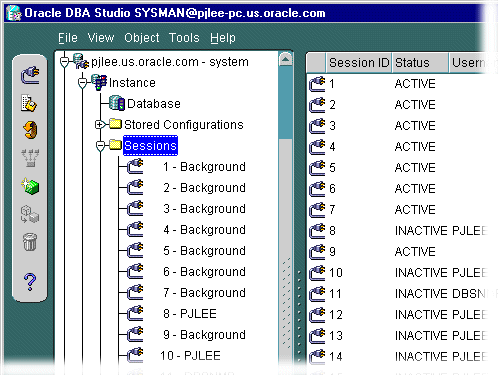Select the Stored Configurations tree label
Image resolution: width=498 pixels, height=375 pixels.
184,125
